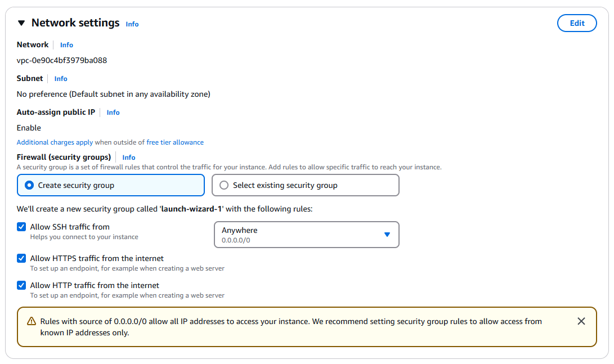The height and width of the screenshot is (364, 614).
Task: Collapse the Network settings section triangle
Action: click(21, 23)
